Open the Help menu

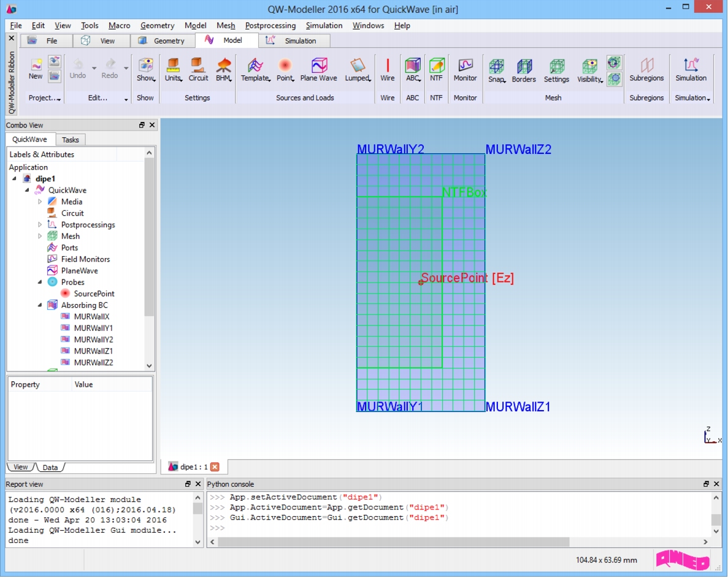point(402,26)
